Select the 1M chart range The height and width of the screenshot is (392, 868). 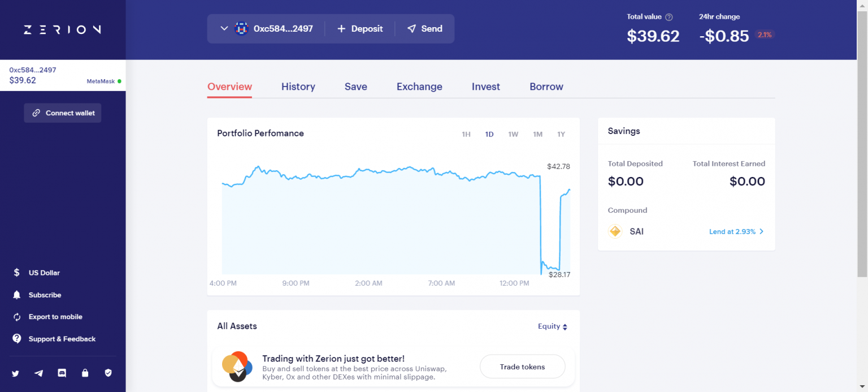click(x=537, y=134)
